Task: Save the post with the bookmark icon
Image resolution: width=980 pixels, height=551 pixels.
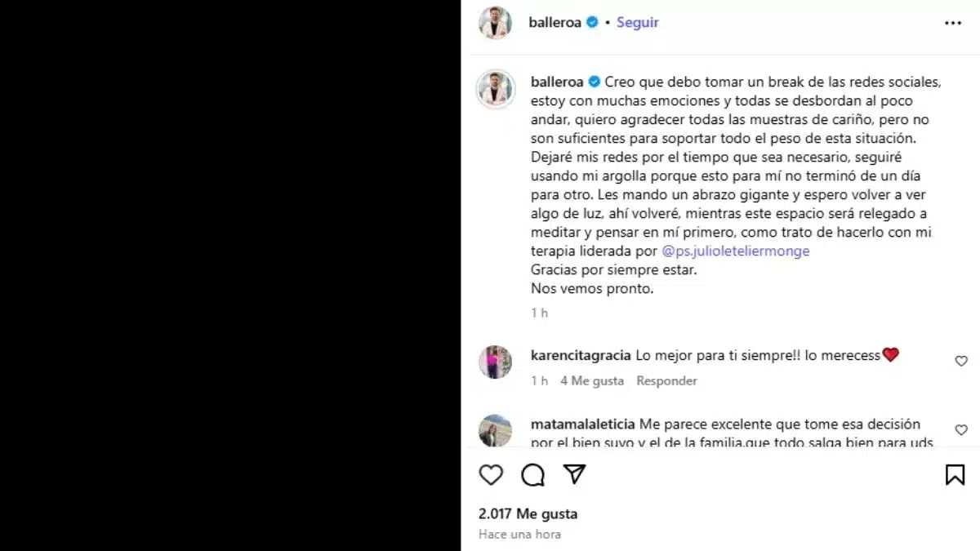Action: click(955, 475)
